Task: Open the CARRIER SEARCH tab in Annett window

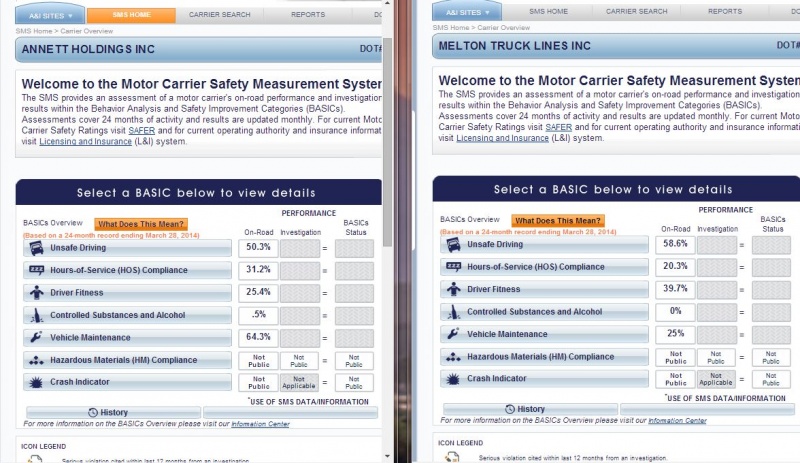Action: point(219,15)
